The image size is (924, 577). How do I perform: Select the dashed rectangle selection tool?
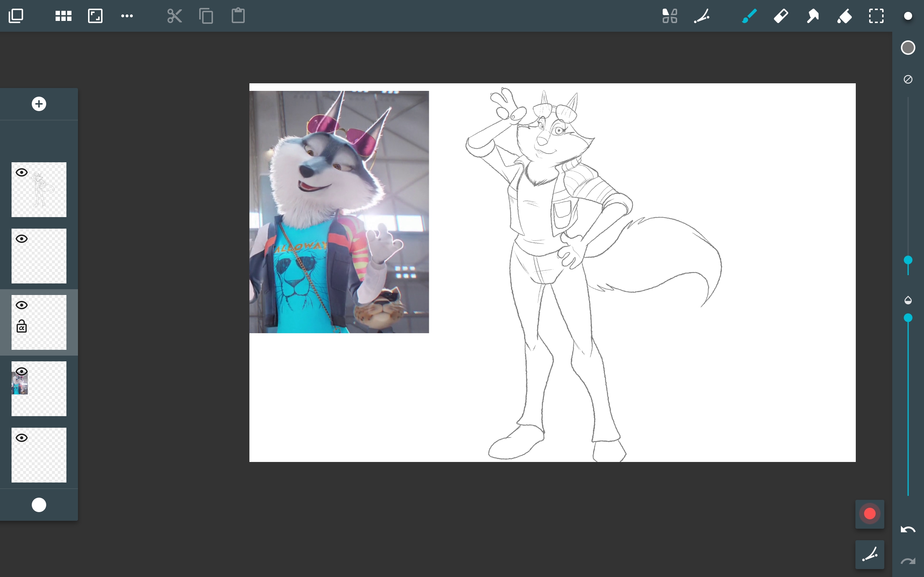(x=876, y=16)
